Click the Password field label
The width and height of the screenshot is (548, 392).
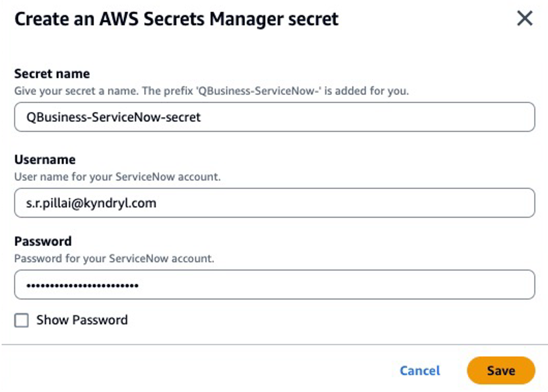pos(43,241)
